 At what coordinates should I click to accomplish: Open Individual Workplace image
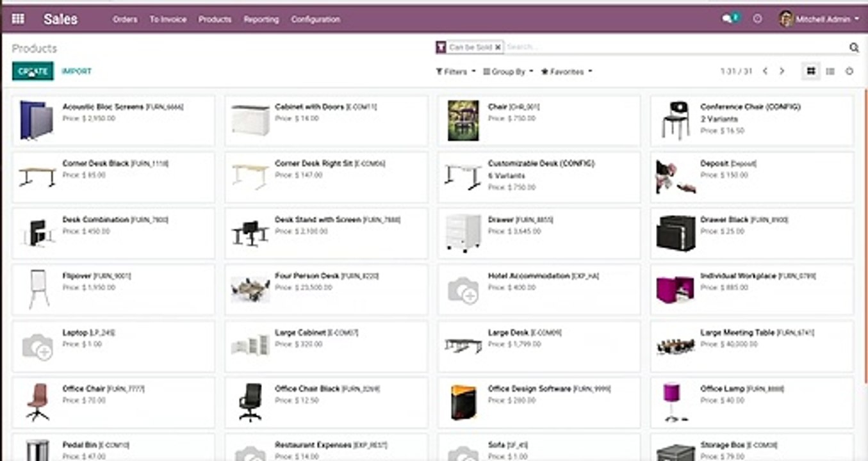(676, 289)
